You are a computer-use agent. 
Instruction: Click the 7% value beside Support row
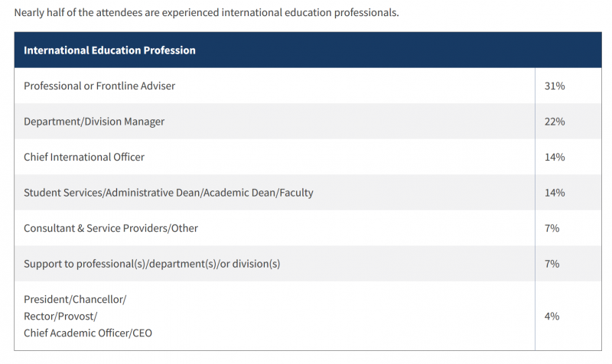tap(552, 264)
